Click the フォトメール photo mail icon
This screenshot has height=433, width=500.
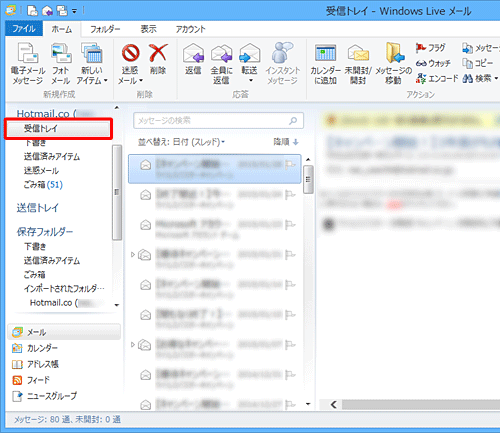61,53
